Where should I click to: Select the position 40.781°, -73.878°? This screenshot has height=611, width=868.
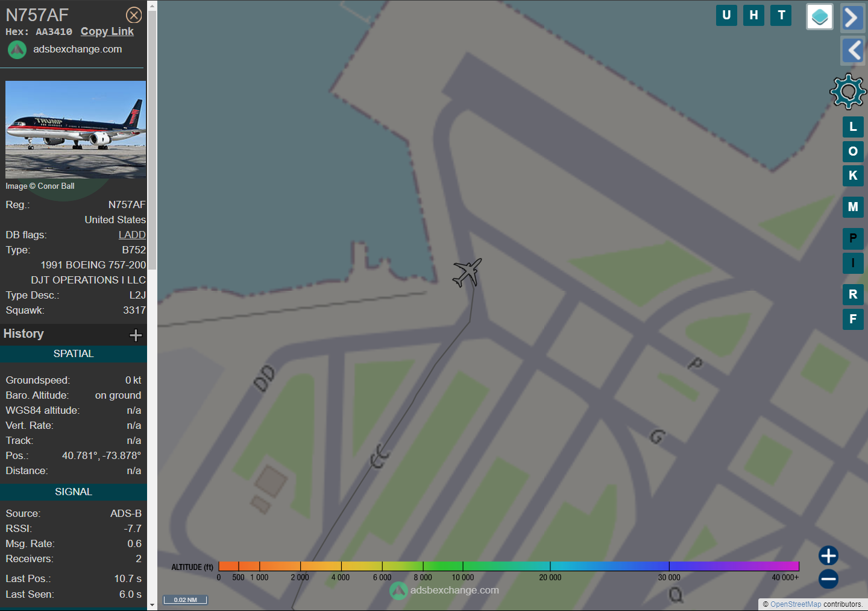click(101, 455)
